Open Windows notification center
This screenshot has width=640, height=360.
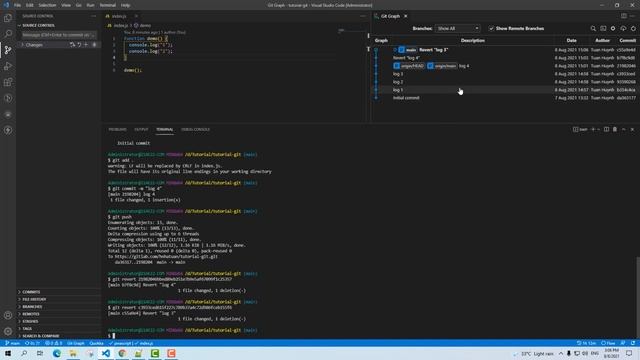click(629, 353)
